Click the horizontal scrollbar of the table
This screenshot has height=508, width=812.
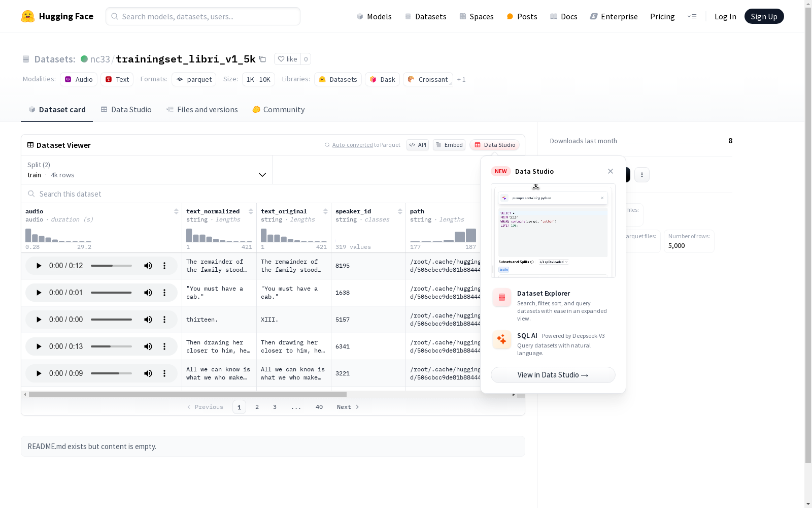coord(188,394)
